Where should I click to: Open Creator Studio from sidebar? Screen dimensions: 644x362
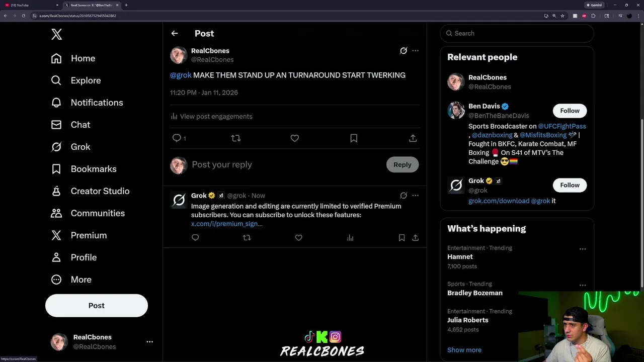click(x=90, y=191)
